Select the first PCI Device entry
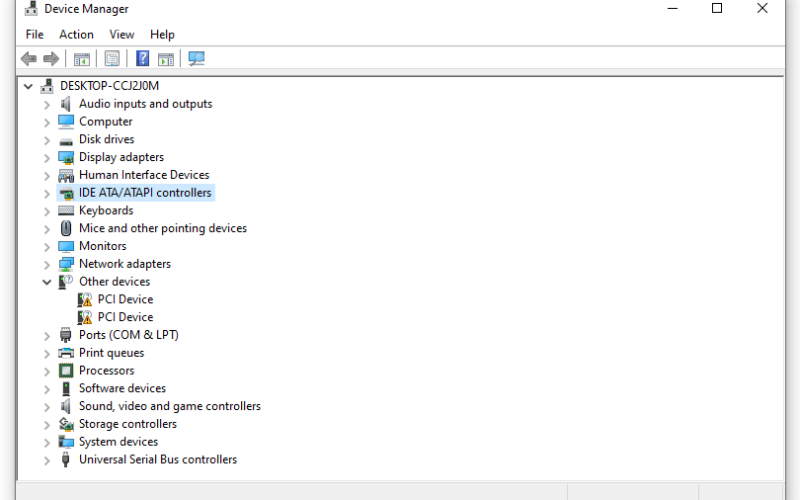The width and height of the screenshot is (800, 500). point(126,299)
